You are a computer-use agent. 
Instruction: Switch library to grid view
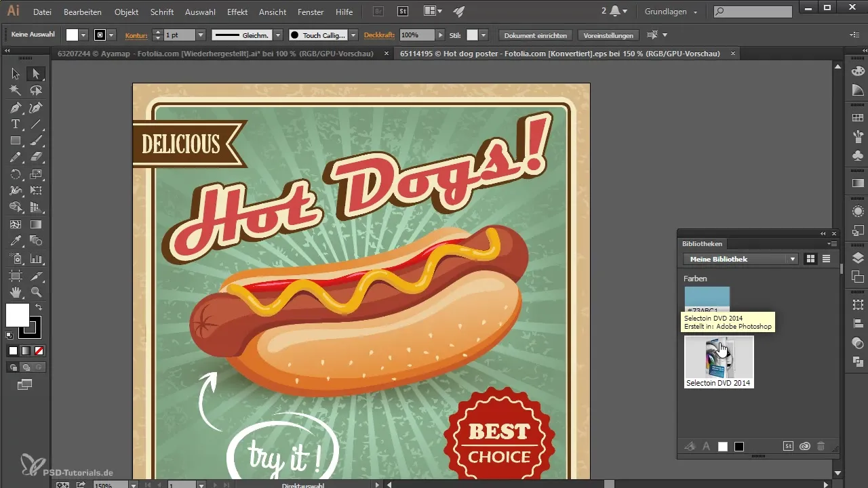[810, 259]
